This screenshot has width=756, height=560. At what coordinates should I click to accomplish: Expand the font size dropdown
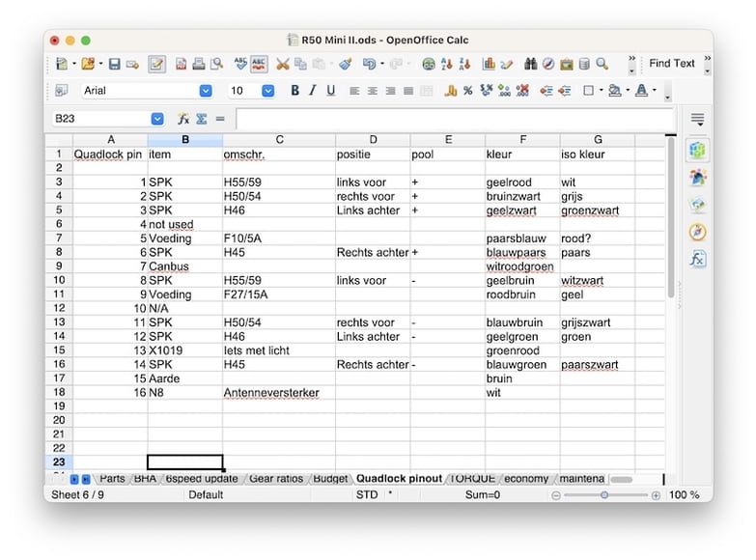267,91
